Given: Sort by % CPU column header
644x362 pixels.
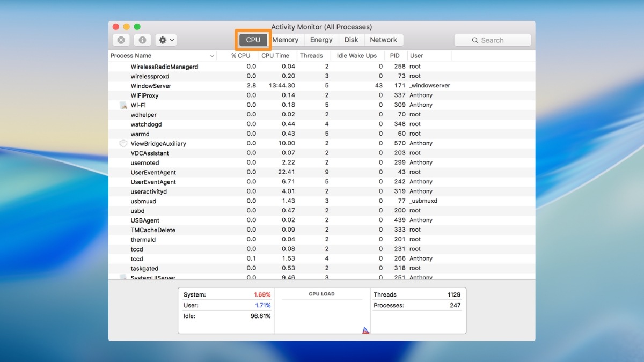Looking at the screenshot, I should [x=240, y=56].
